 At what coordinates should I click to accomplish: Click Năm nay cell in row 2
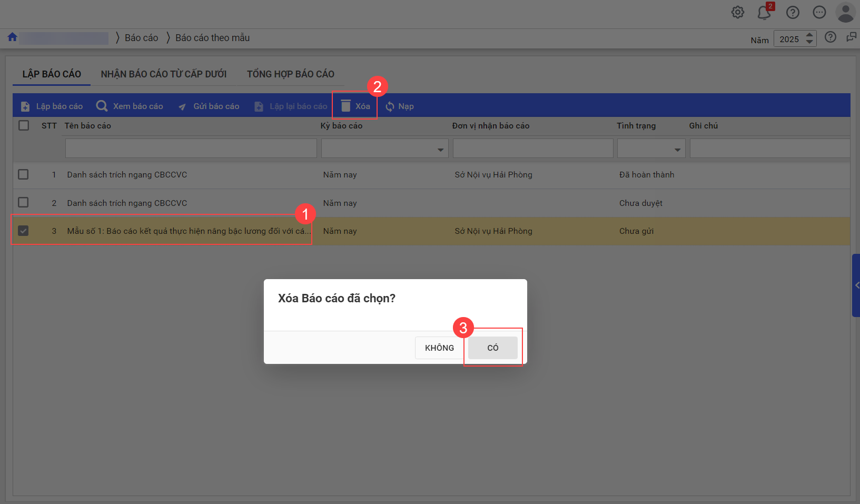(340, 203)
